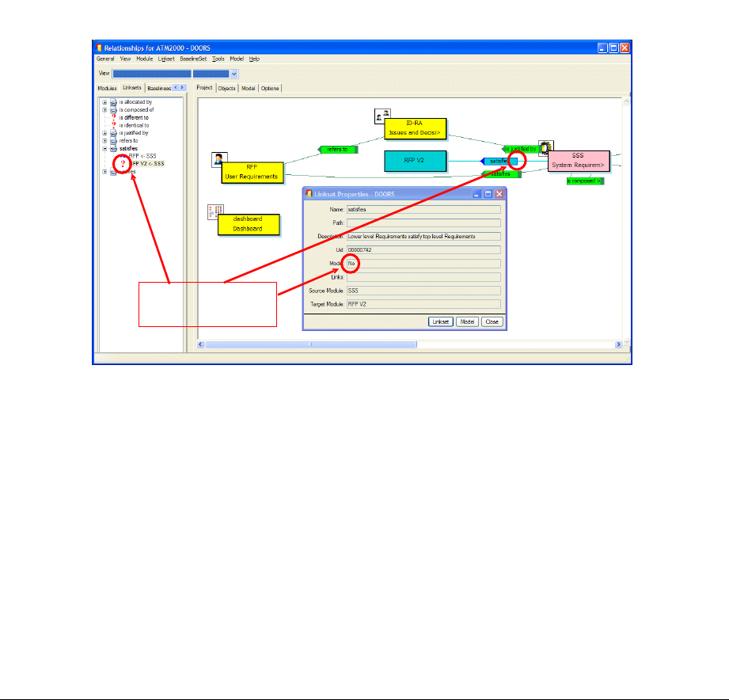
Task: Expand the 'is justified by' linkset
Action: (x=104, y=133)
